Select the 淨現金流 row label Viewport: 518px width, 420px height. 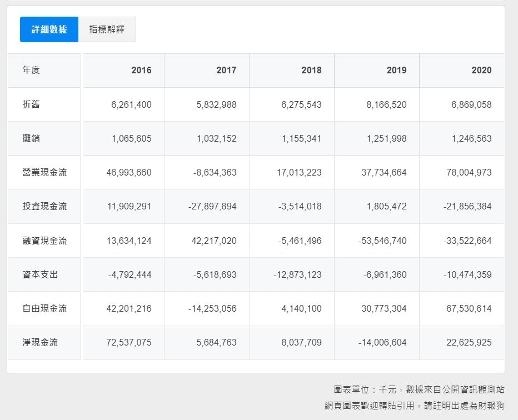(x=40, y=342)
